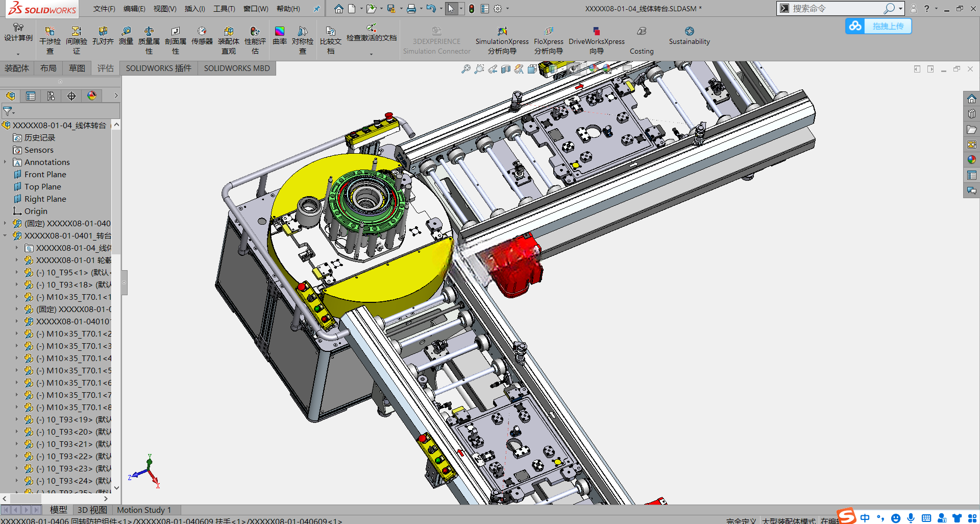Open the appearances color ball in task pane

pos(971,160)
